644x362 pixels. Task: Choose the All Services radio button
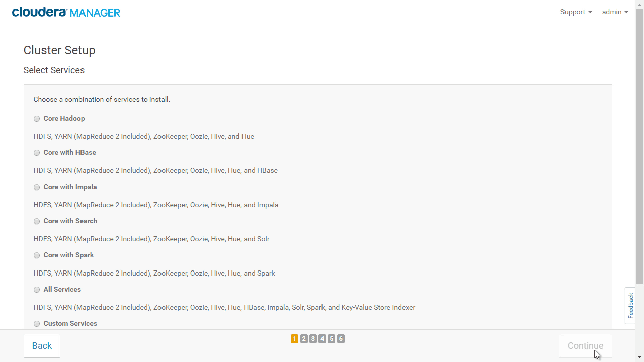click(x=37, y=290)
